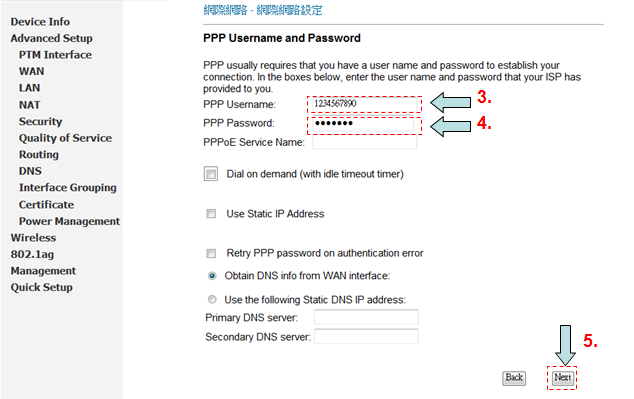
Task: Open Quality of Service page
Action: 65,138
